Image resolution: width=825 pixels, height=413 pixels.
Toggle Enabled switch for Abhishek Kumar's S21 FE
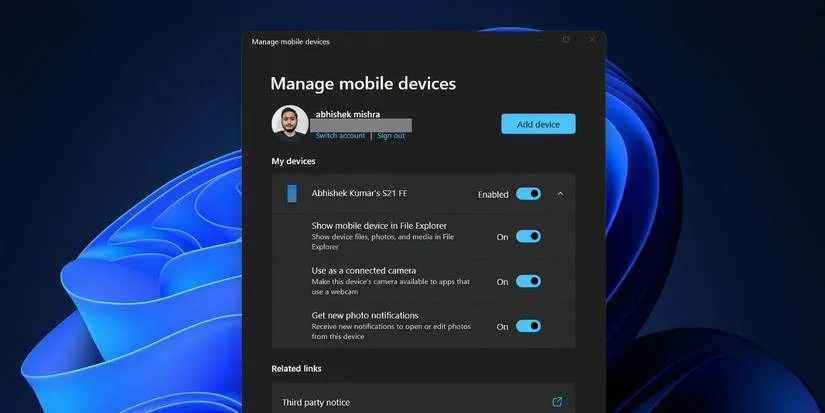coord(528,194)
